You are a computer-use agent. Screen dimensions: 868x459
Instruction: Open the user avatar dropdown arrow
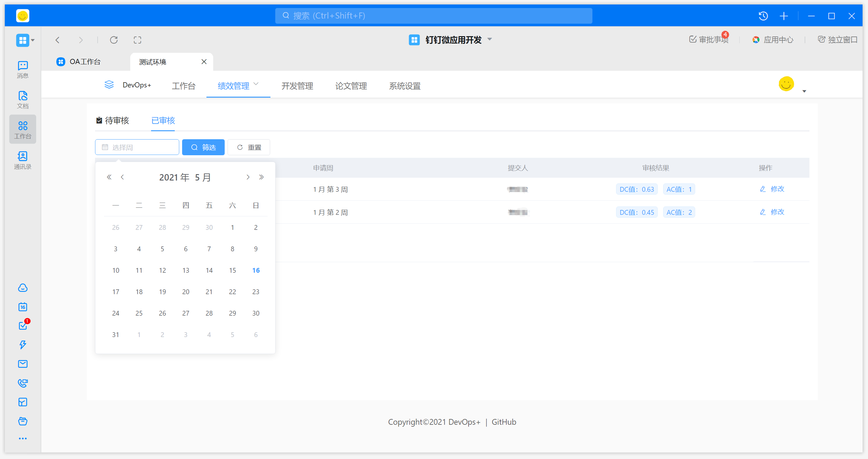click(x=804, y=91)
